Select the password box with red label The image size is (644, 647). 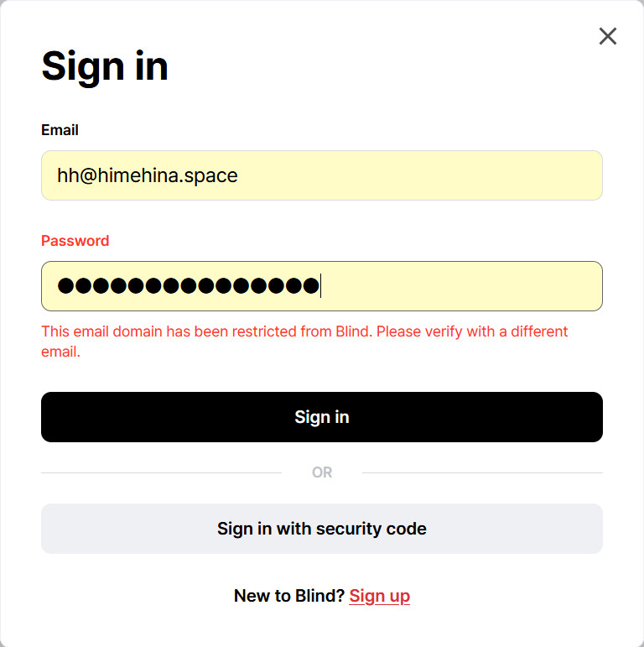[x=321, y=286]
